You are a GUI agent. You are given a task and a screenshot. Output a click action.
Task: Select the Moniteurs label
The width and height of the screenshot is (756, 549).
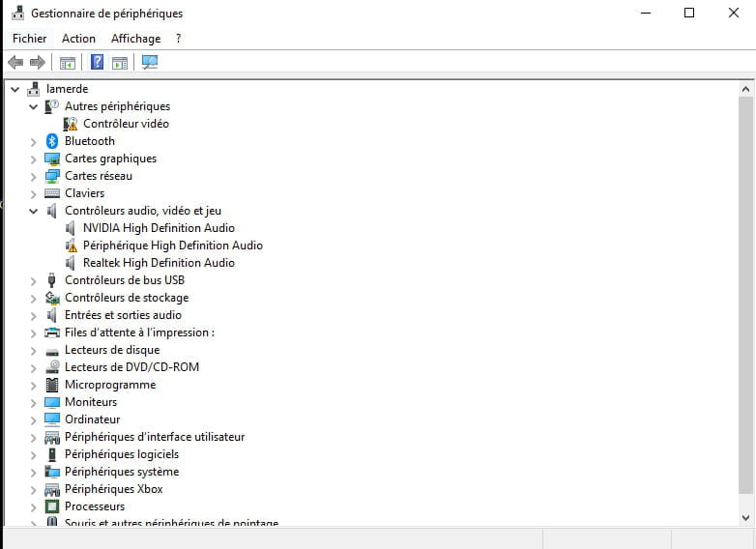pos(91,402)
